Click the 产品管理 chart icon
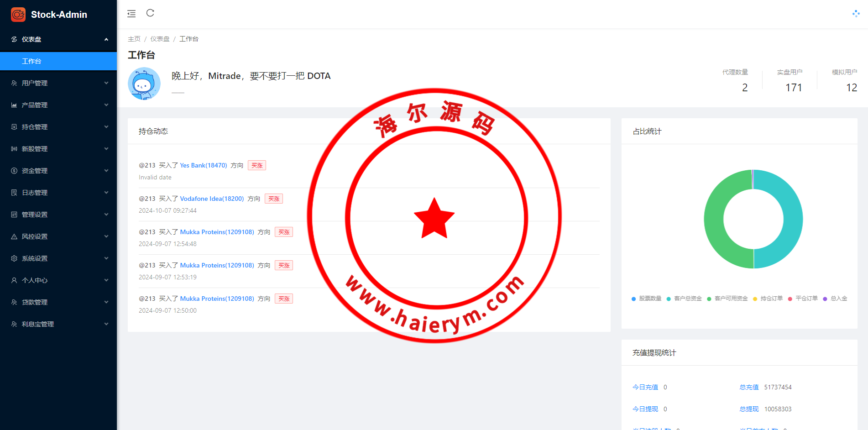868x430 pixels. [14, 105]
